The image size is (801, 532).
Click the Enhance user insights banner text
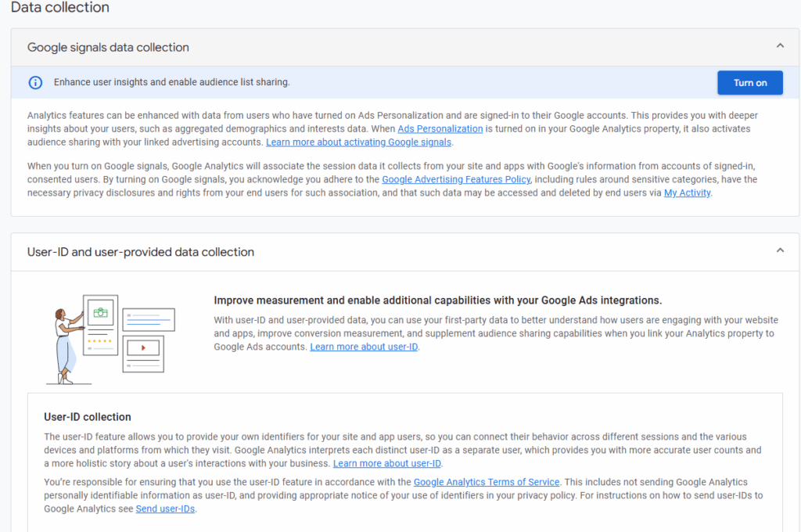pyautogui.click(x=171, y=82)
